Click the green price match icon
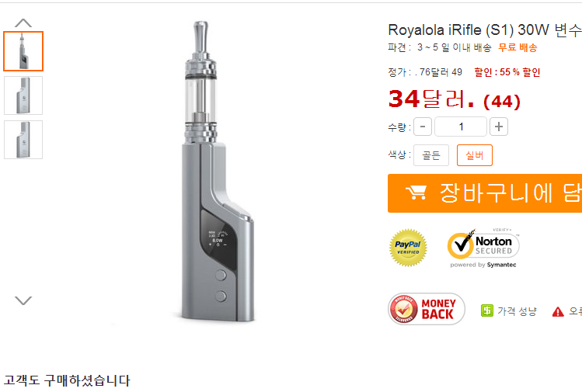Screen dimensions: 582x392 (x=486, y=310)
